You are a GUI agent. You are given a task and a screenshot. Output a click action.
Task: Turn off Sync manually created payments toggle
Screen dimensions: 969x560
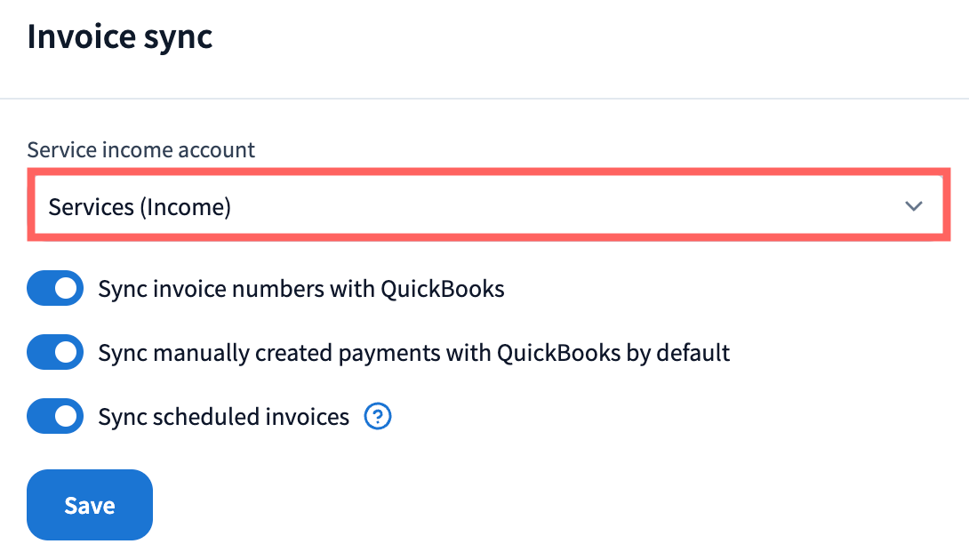(55, 352)
